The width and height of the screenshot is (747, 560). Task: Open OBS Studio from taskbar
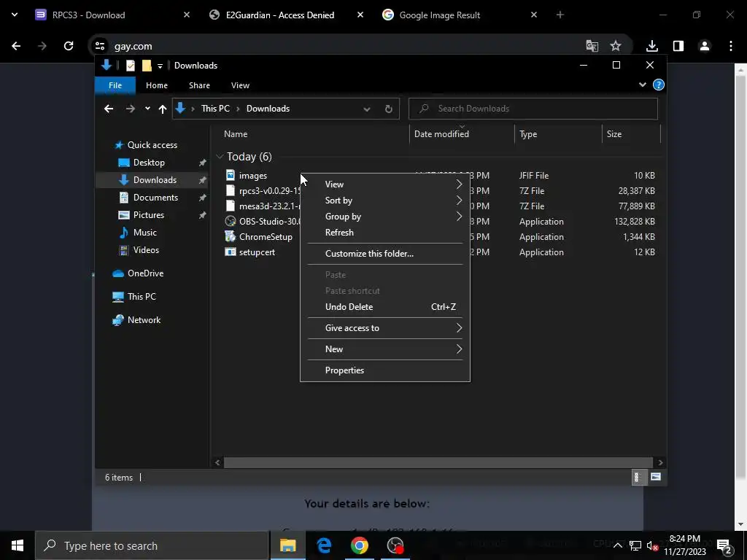click(x=395, y=545)
